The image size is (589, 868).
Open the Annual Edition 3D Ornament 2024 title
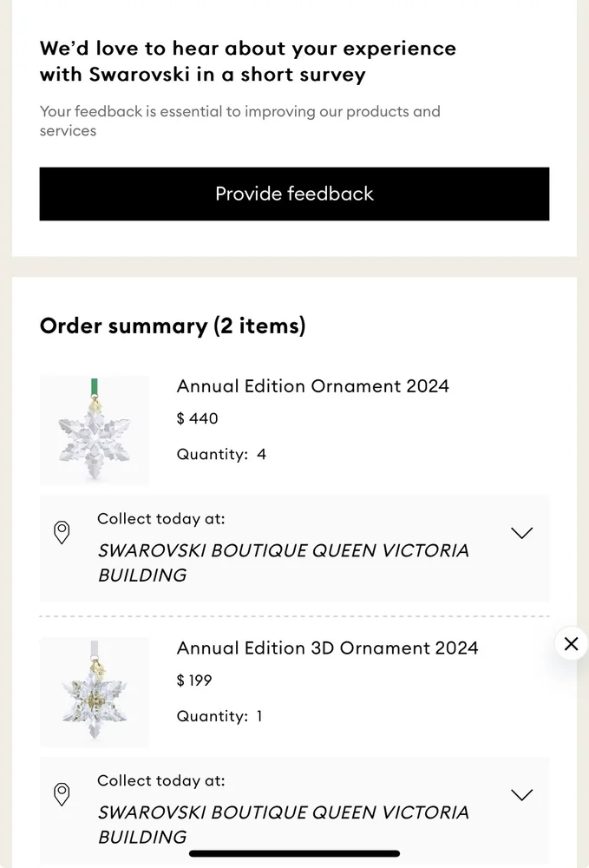327,648
